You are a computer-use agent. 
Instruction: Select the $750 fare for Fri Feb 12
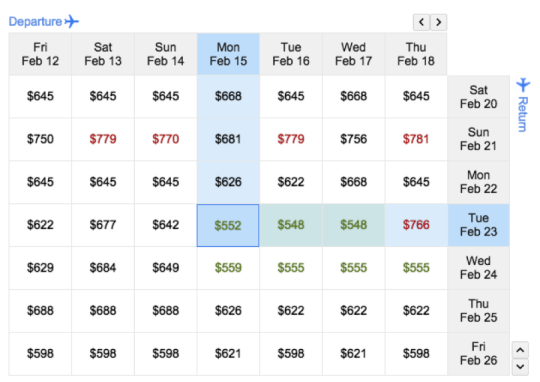[40, 139]
